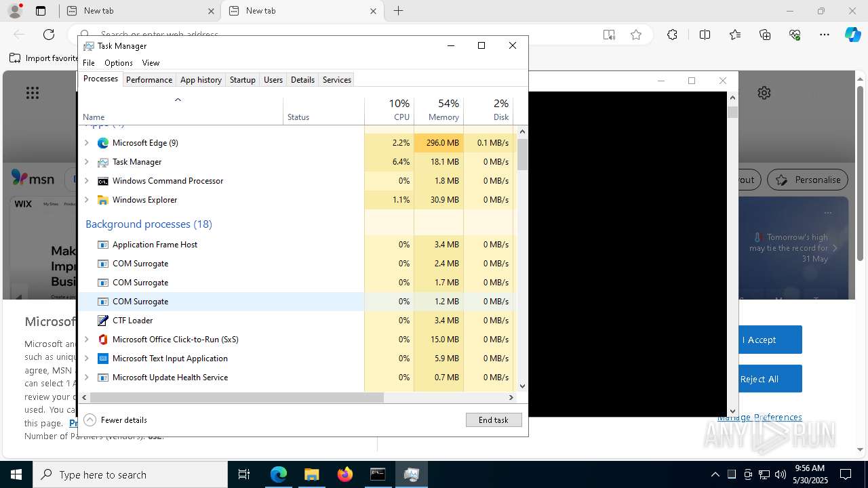Screen dimensions: 868x488
Task: Open MSN settings gear icon
Action: click(x=764, y=93)
